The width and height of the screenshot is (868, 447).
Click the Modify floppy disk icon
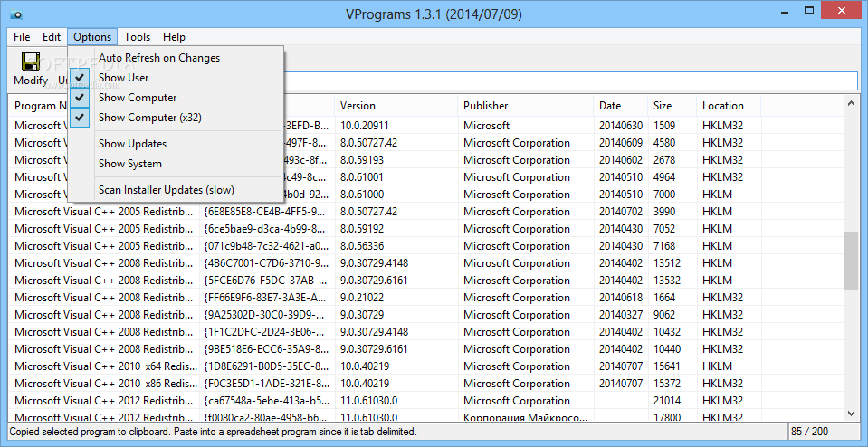[x=31, y=62]
